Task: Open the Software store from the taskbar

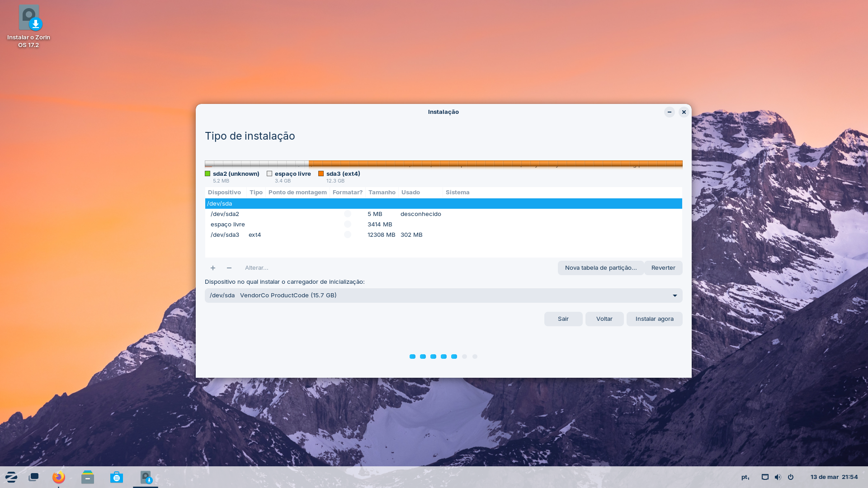Action: 117,477
